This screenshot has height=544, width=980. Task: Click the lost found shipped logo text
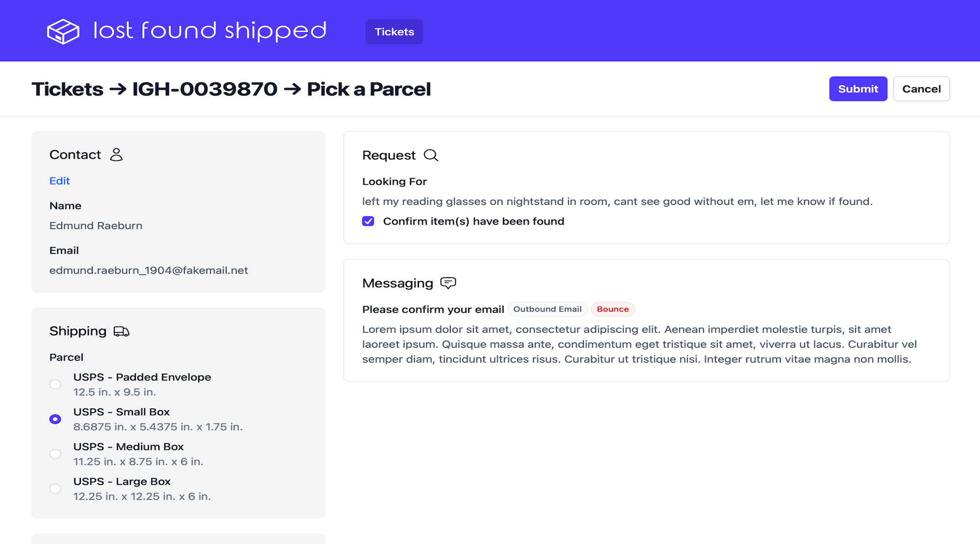click(x=210, y=31)
